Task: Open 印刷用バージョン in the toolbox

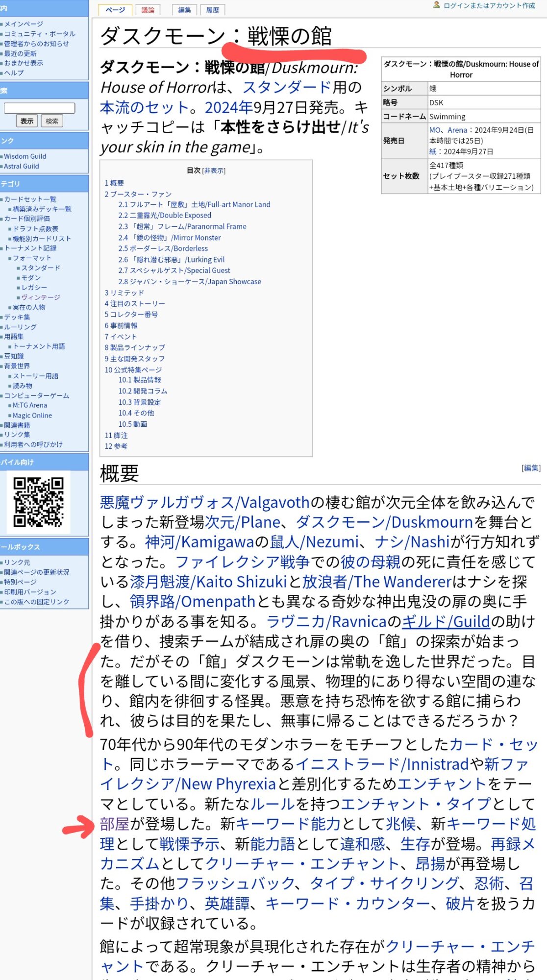Action: click(x=30, y=592)
